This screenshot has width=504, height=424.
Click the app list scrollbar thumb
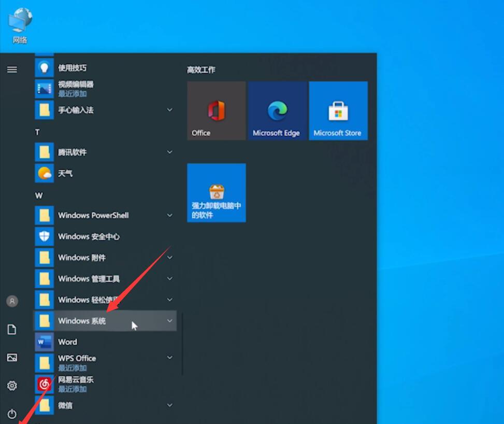pyautogui.click(x=182, y=344)
